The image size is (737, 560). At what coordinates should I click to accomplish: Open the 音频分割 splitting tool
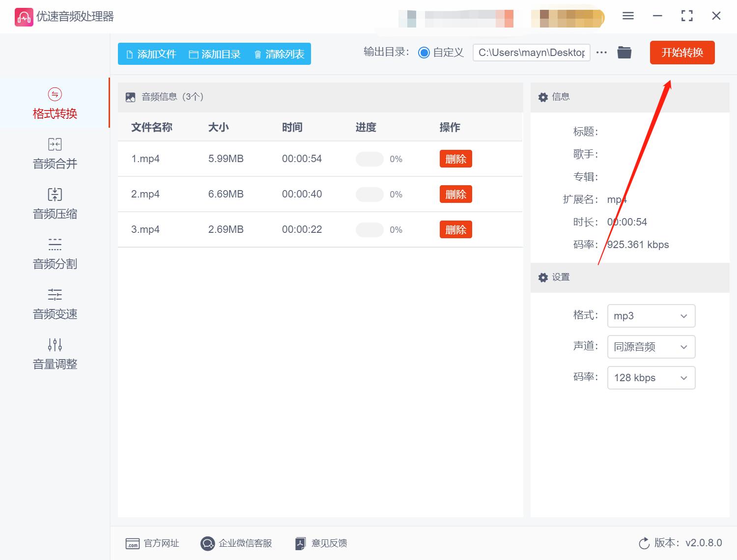tap(54, 253)
